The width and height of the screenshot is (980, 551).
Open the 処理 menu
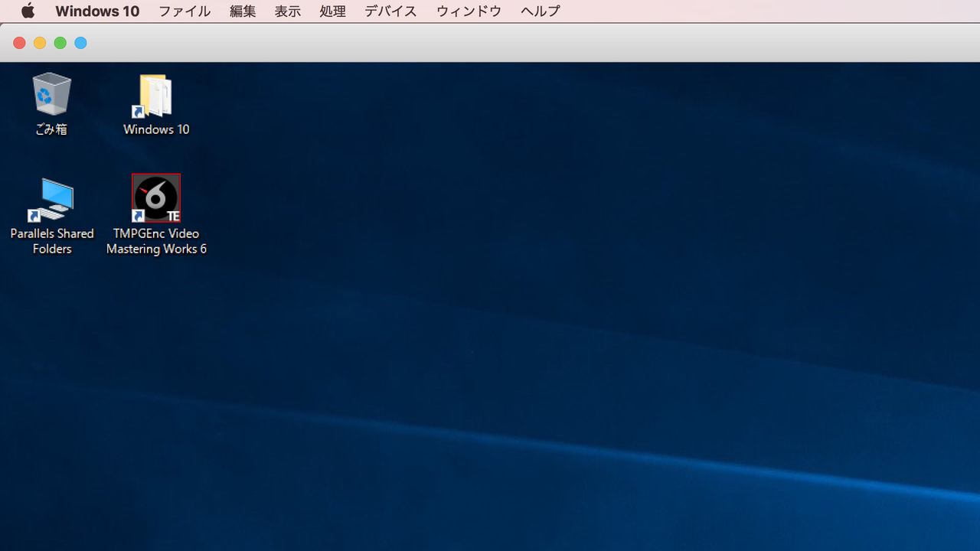point(333,11)
